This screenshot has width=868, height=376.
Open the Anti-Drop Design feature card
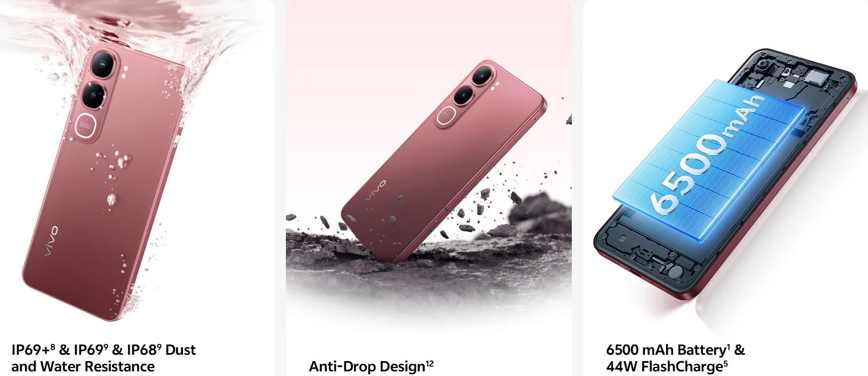point(429,188)
